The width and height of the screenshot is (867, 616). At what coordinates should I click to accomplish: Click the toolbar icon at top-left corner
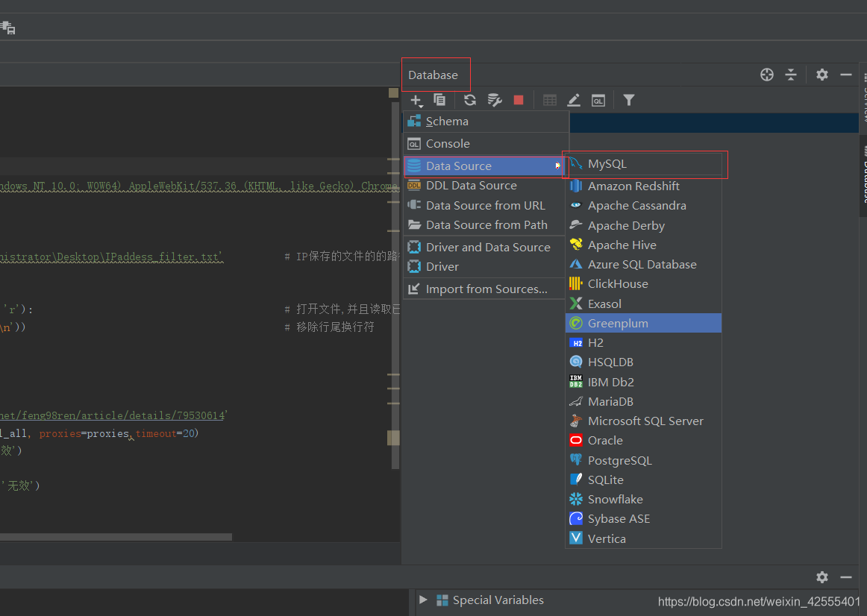(x=8, y=28)
